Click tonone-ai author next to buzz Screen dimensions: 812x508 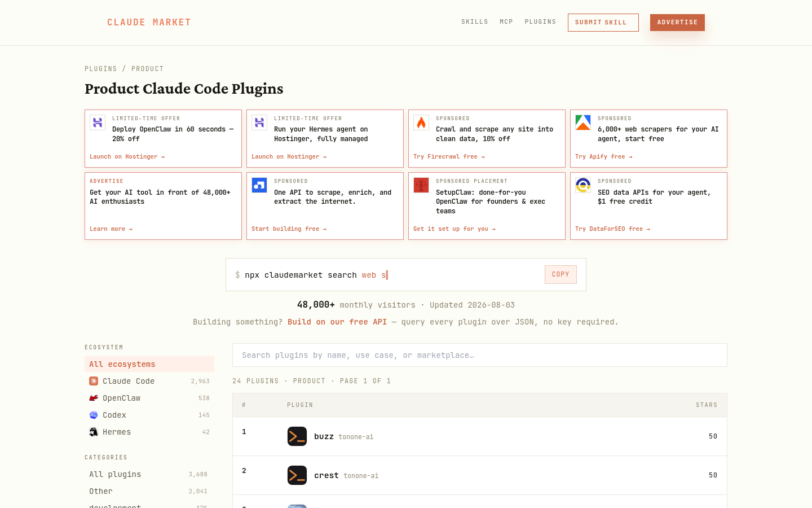tap(356, 437)
